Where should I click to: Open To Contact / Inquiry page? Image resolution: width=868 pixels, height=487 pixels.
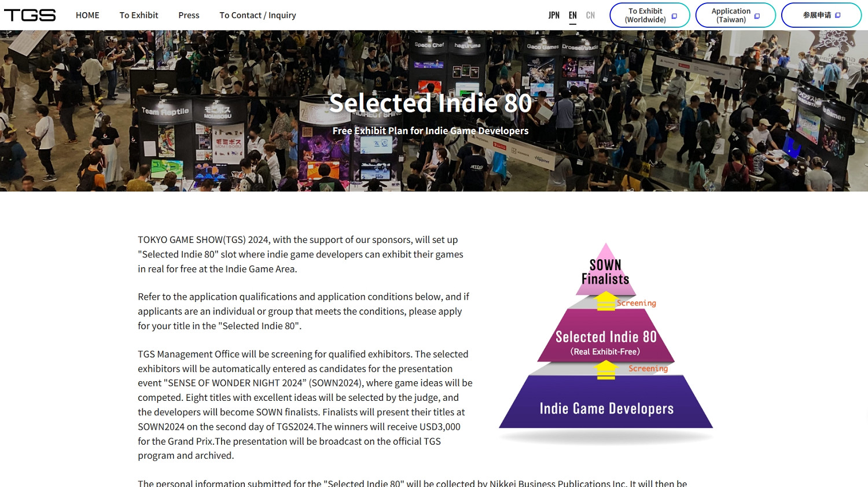[x=258, y=15]
